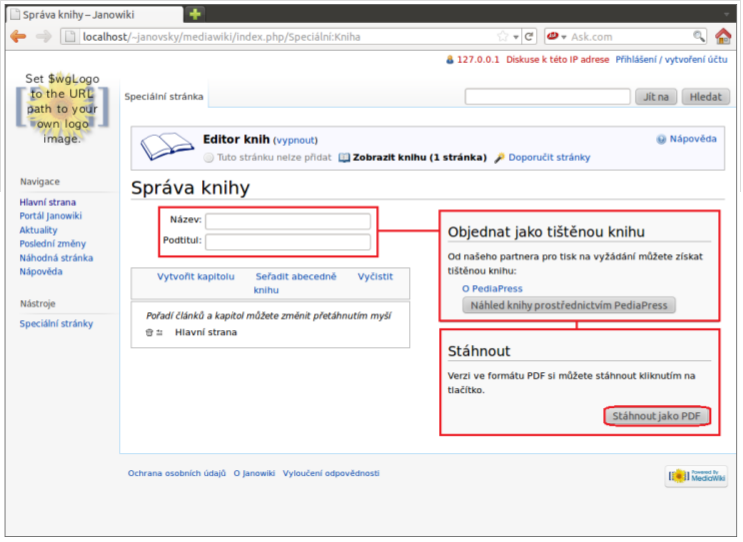Click the Objednat jako tištěnou knihu heading
Viewport: 743px width, 542px height.
546,232
